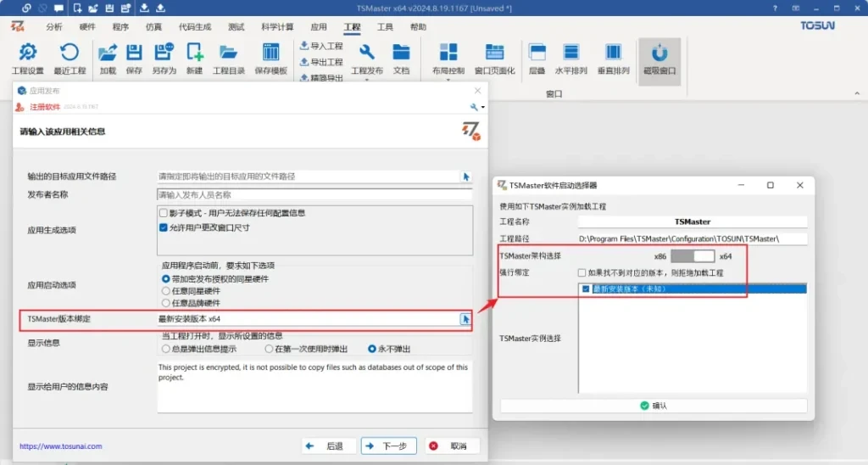The width and height of the screenshot is (868, 465).
Task: Enable the 影子模式 shadow mode checkbox
Action: tap(164, 213)
